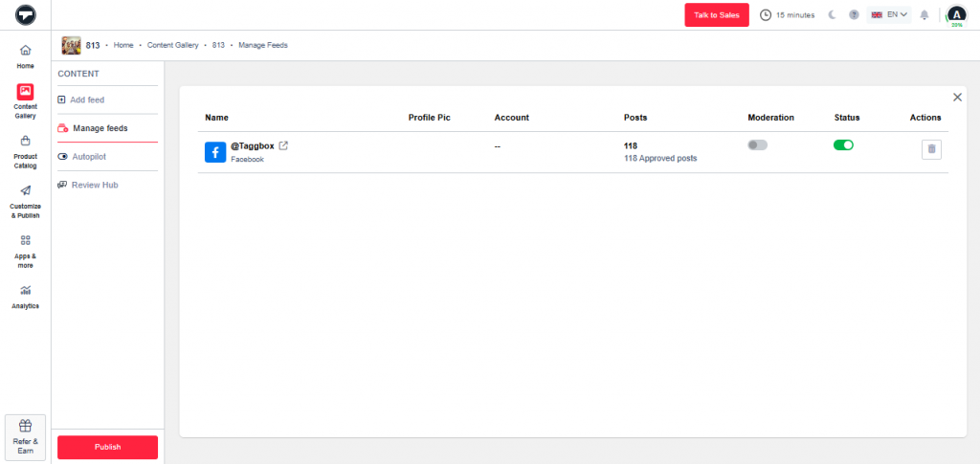
Task: Open Content Gallery in the sidebar
Action: 26,101
